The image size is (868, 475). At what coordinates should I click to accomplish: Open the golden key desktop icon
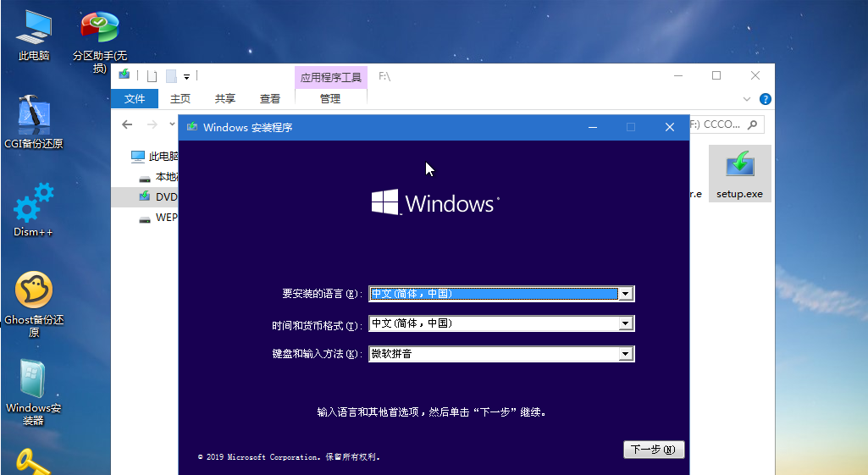click(x=33, y=461)
